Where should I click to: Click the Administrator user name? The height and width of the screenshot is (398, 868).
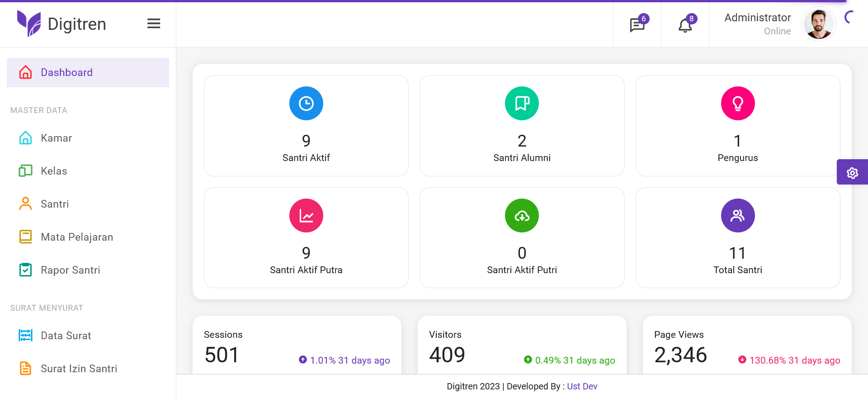[758, 18]
